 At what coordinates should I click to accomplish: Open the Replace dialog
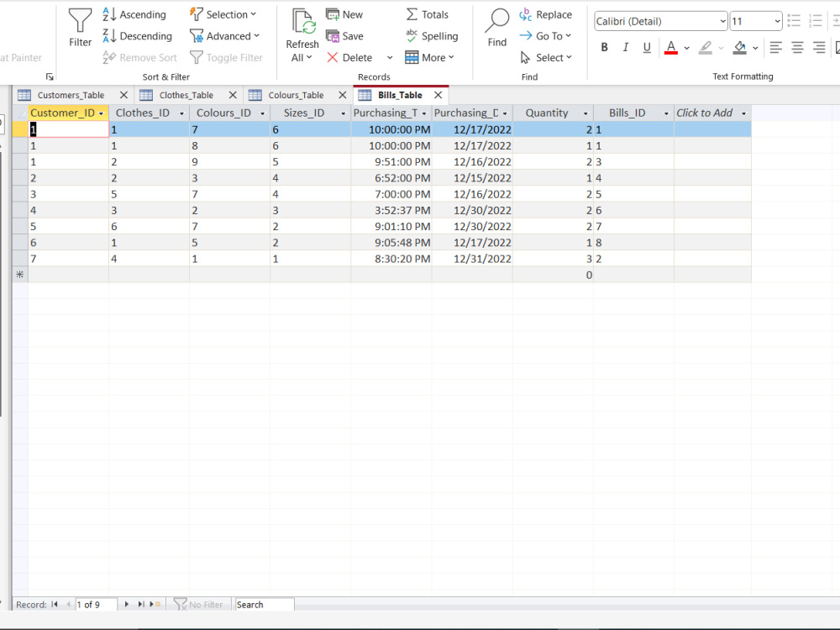(545, 14)
